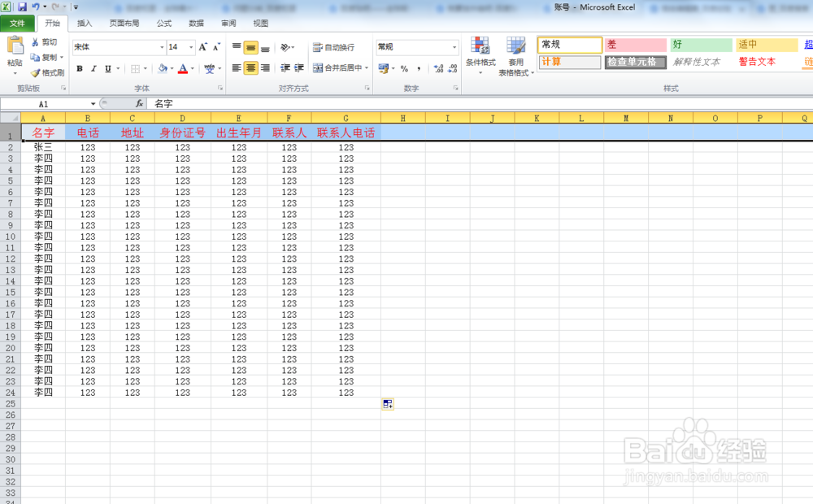This screenshot has width=813, height=504.
Task: Align text to bottom of cell
Action: (x=265, y=47)
